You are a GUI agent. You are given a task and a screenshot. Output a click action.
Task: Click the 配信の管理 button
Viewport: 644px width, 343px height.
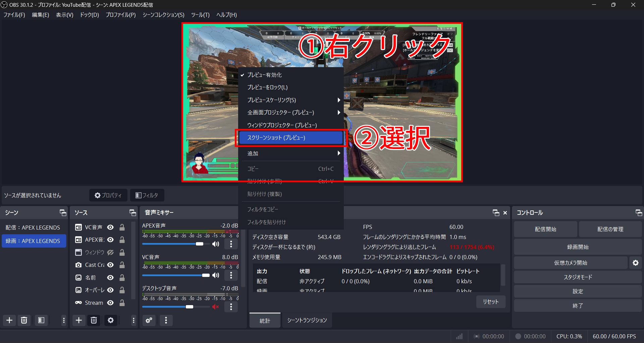point(610,229)
